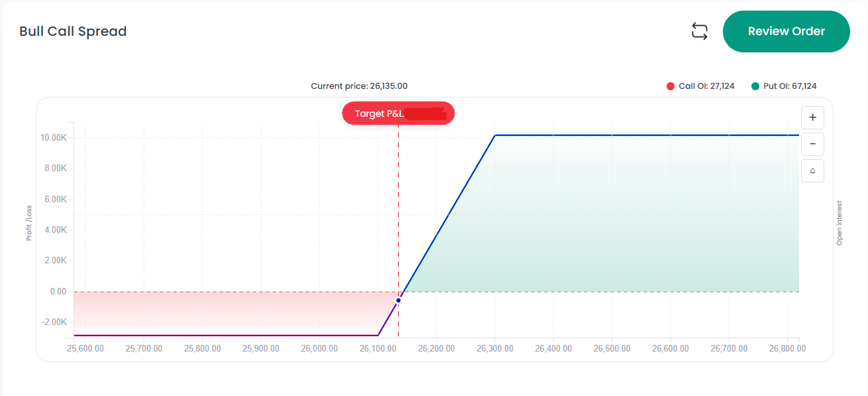Zoom out with the minus button
The image size is (868, 396).
(812, 144)
